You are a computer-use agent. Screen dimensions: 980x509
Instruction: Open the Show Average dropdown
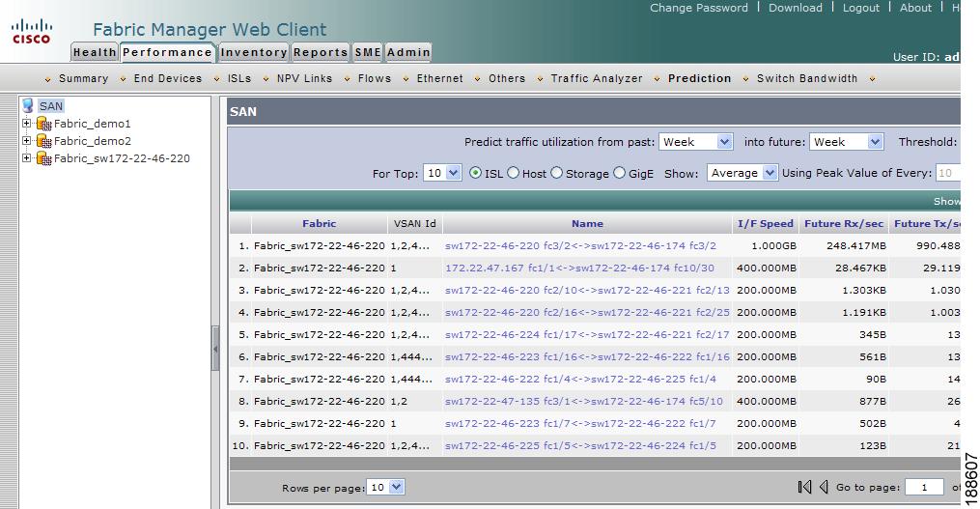click(x=742, y=173)
